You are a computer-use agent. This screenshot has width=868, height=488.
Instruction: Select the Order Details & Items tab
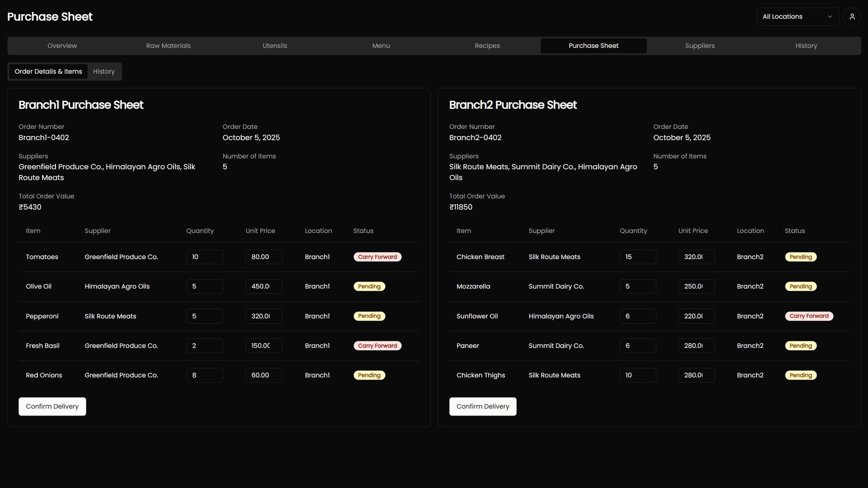pos(48,71)
